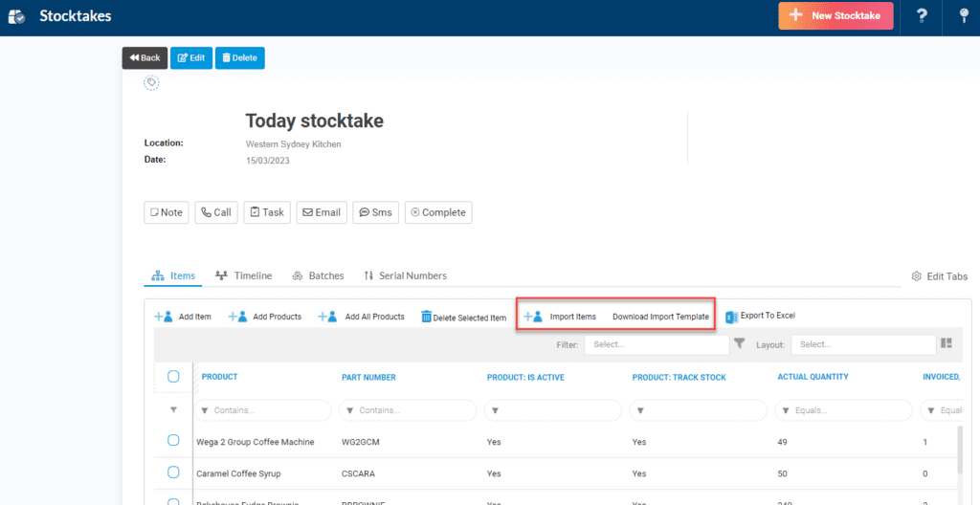The width and height of the screenshot is (980, 505).
Task: Click the funnel icon next to Filter
Action: (740, 343)
